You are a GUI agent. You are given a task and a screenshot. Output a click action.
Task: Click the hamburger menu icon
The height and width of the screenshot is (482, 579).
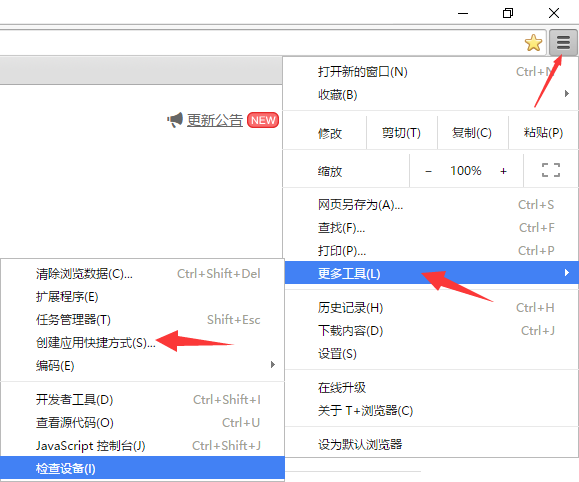pyautogui.click(x=563, y=42)
